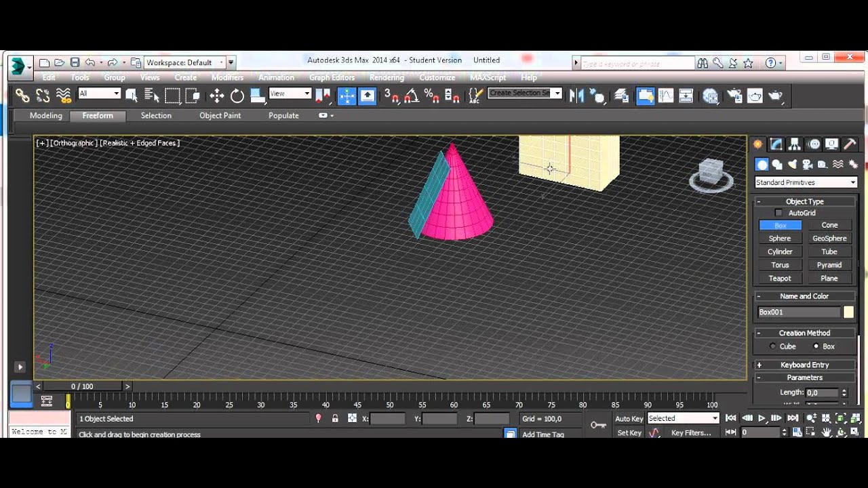Open the Utilities hammer panel
The image size is (868, 488).
click(850, 144)
